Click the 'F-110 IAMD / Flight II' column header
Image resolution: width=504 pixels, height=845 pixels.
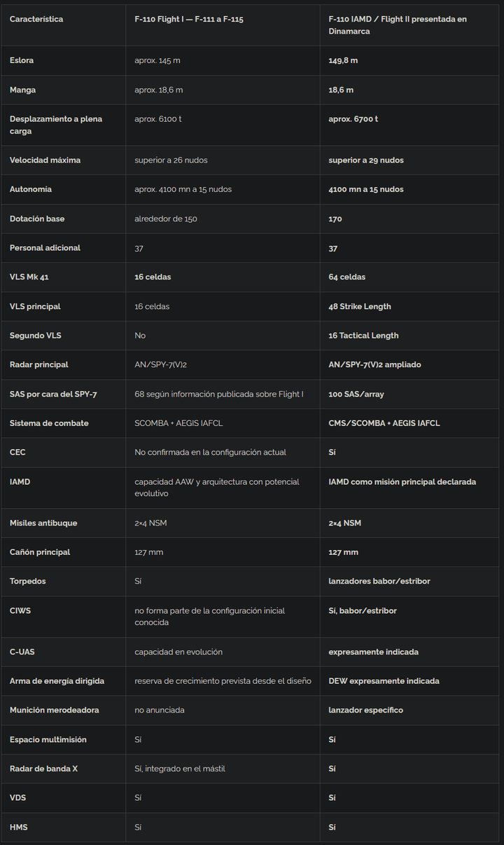coord(398,25)
